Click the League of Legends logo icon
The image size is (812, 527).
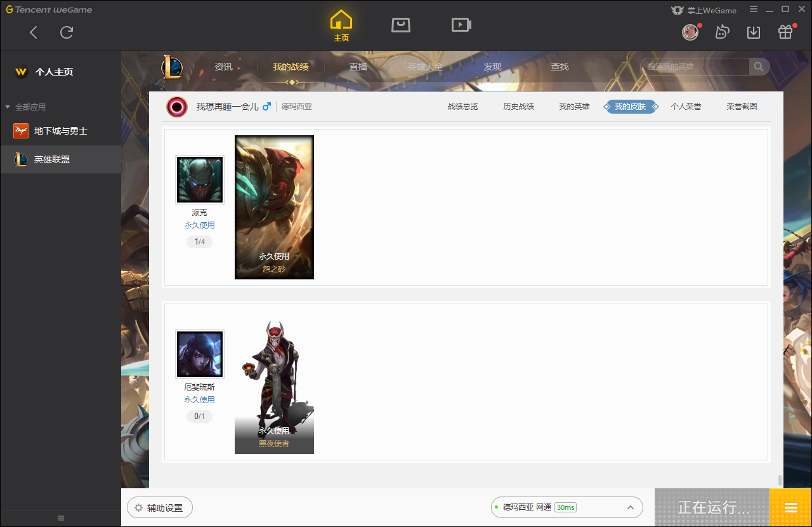pyautogui.click(x=172, y=67)
